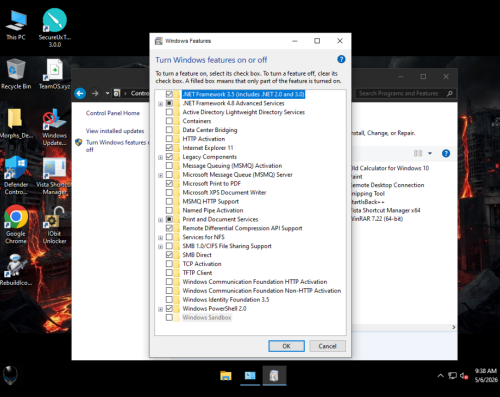Click Control breadcrumb in address bar
Viewport: 500px width, 397px height.
click(140, 93)
